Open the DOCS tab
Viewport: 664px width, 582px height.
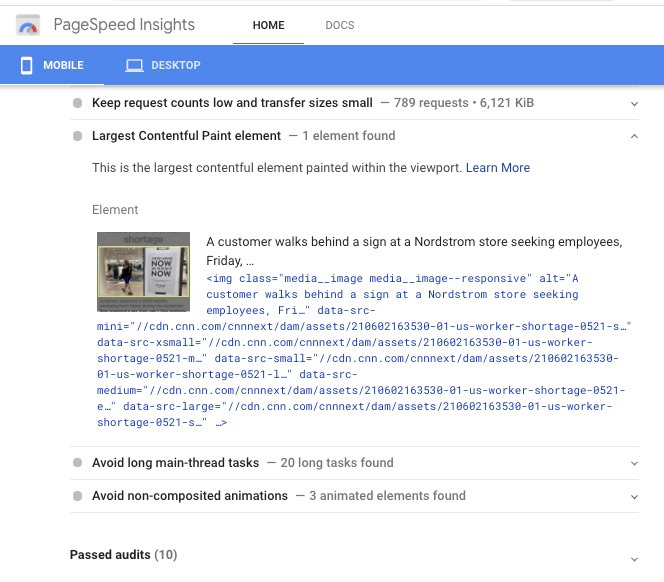click(x=340, y=25)
